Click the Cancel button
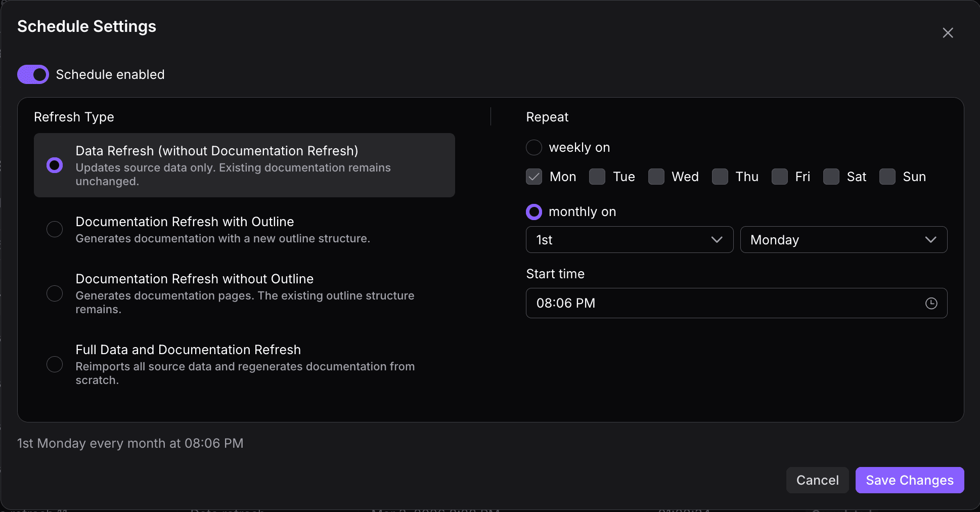Viewport: 980px width, 512px height. (x=817, y=480)
